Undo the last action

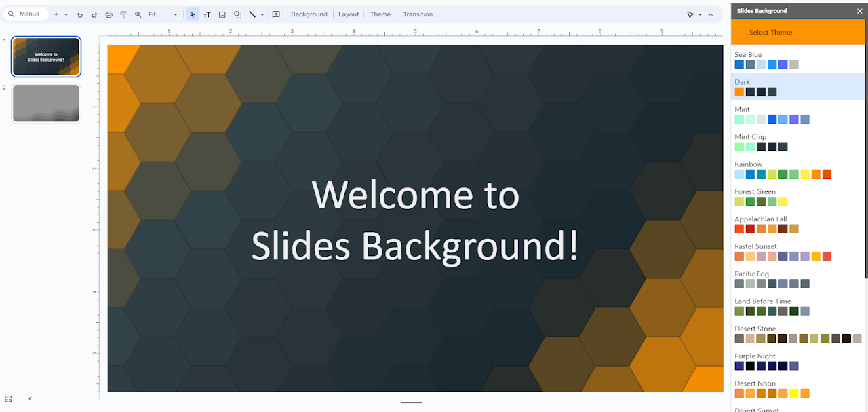click(80, 14)
